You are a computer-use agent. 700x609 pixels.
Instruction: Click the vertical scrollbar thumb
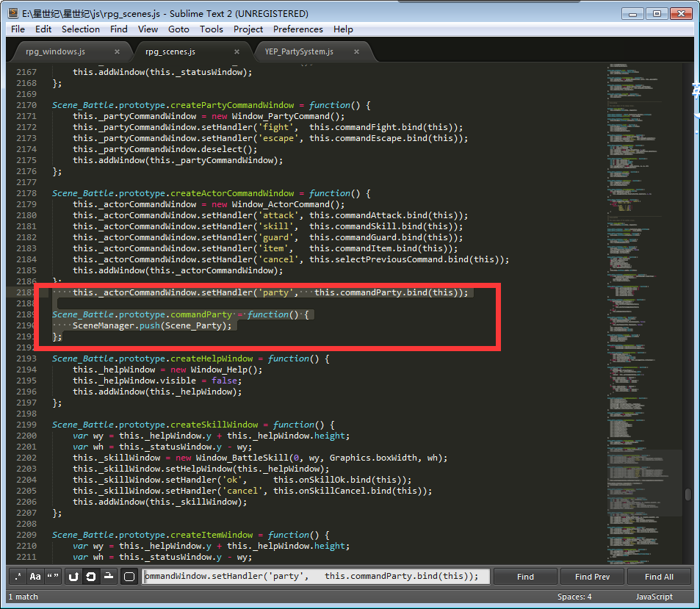[688, 494]
